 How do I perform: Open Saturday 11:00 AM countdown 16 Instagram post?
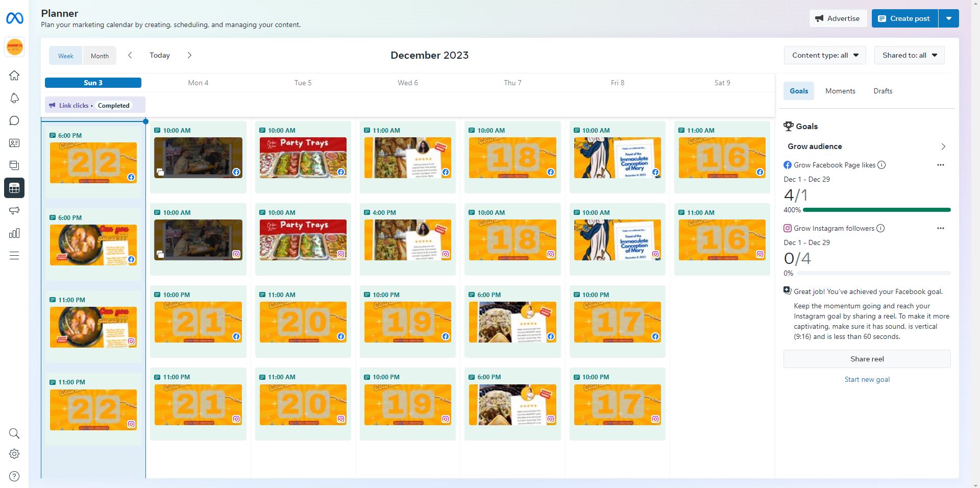click(722, 239)
